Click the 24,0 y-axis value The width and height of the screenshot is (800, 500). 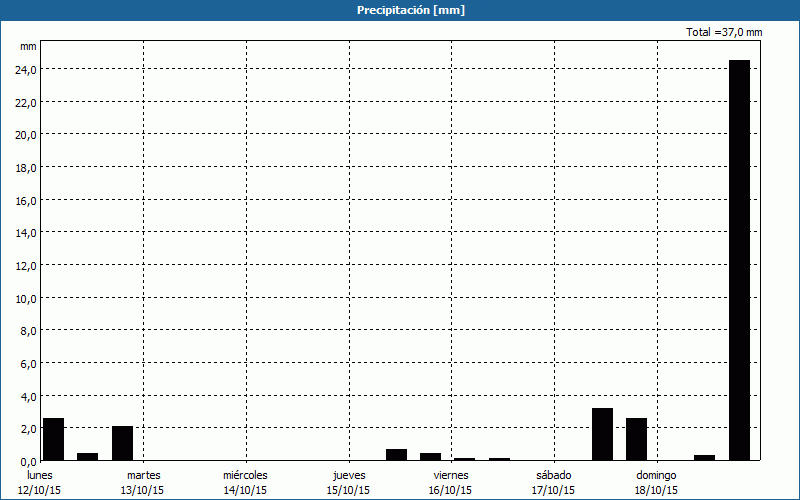[x=26, y=70]
